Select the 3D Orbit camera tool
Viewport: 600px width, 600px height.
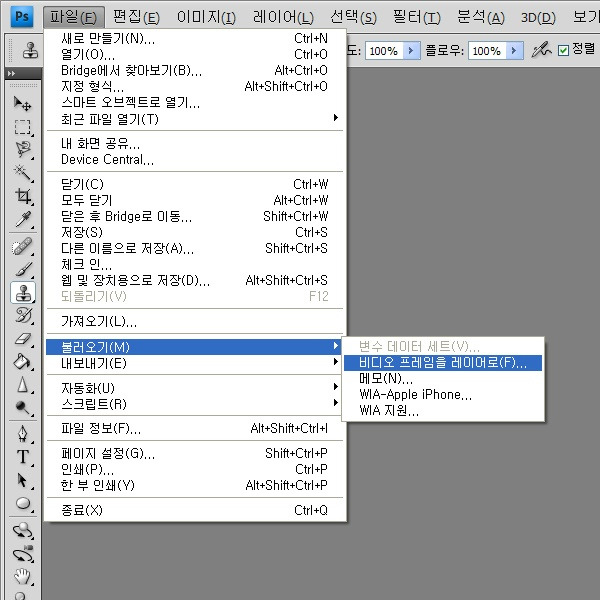tap(23, 554)
